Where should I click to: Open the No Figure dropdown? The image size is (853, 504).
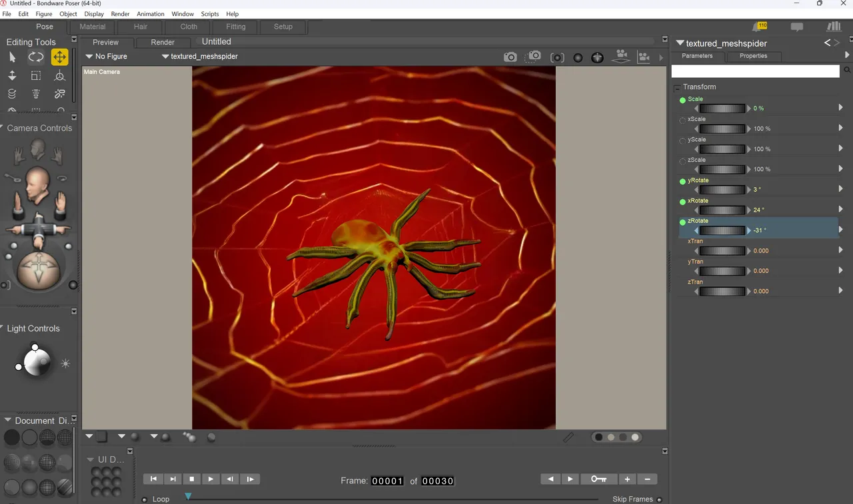tap(107, 57)
